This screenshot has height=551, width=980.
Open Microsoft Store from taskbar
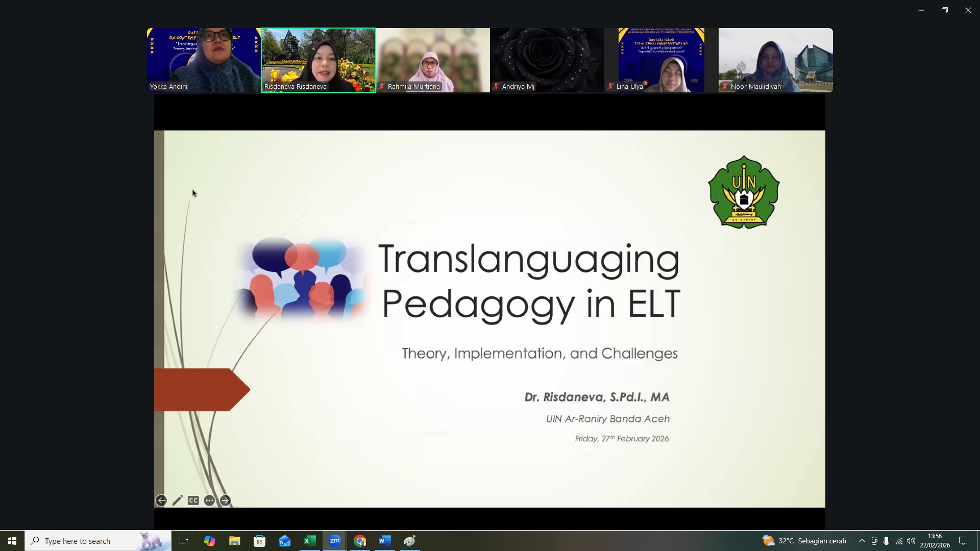coord(259,541)
